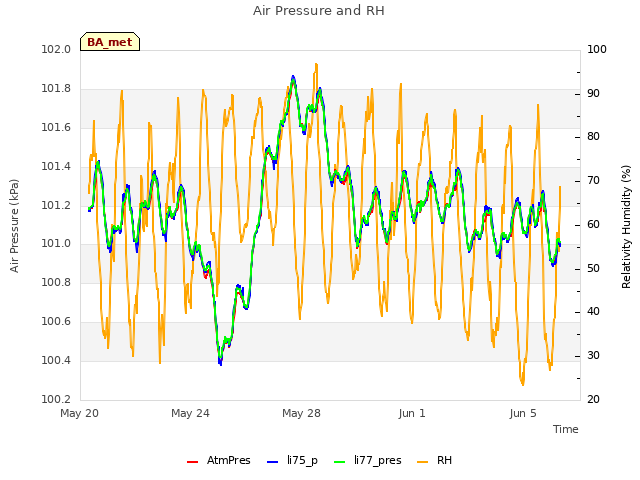Click the Relativity Humidity (%) axis title
Viewport: 640px width, 480px height.
[x=626, y=227]
